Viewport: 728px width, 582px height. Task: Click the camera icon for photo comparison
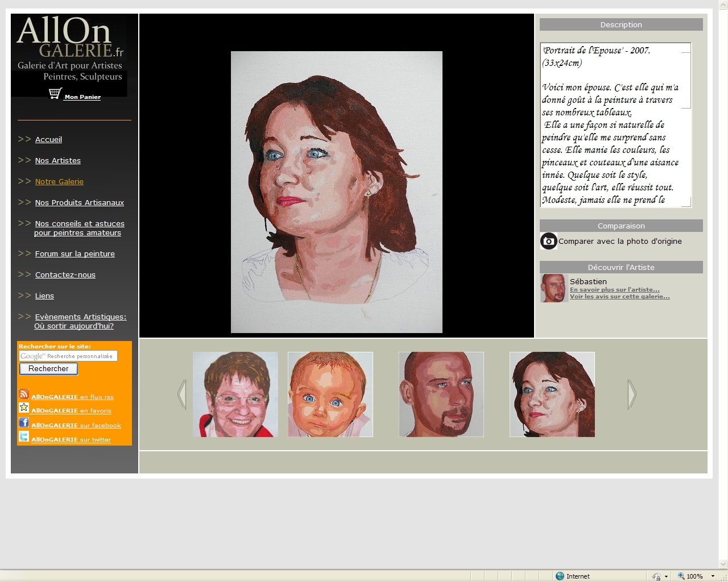tap(548, 241)
